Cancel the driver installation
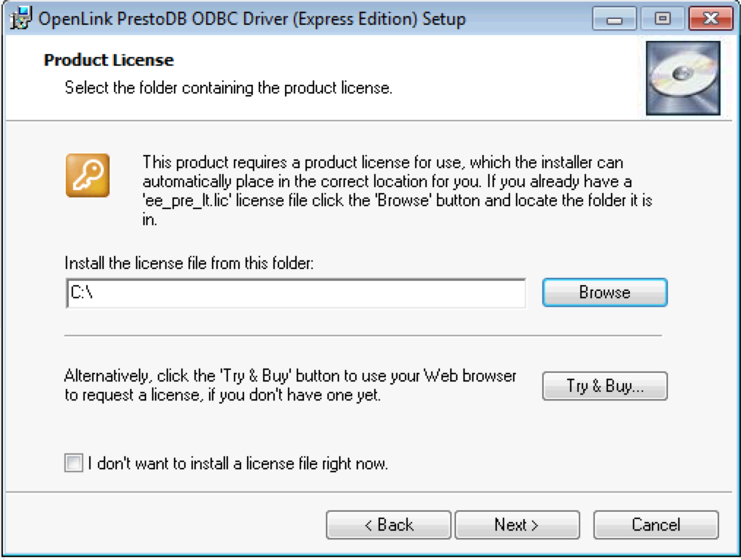741x560 pixels. click(655, 525)
